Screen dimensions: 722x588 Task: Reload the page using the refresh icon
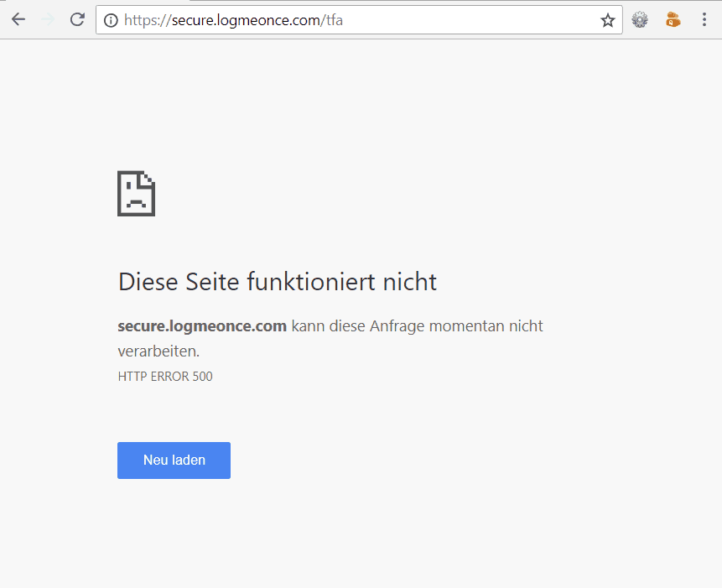[77, 19]
